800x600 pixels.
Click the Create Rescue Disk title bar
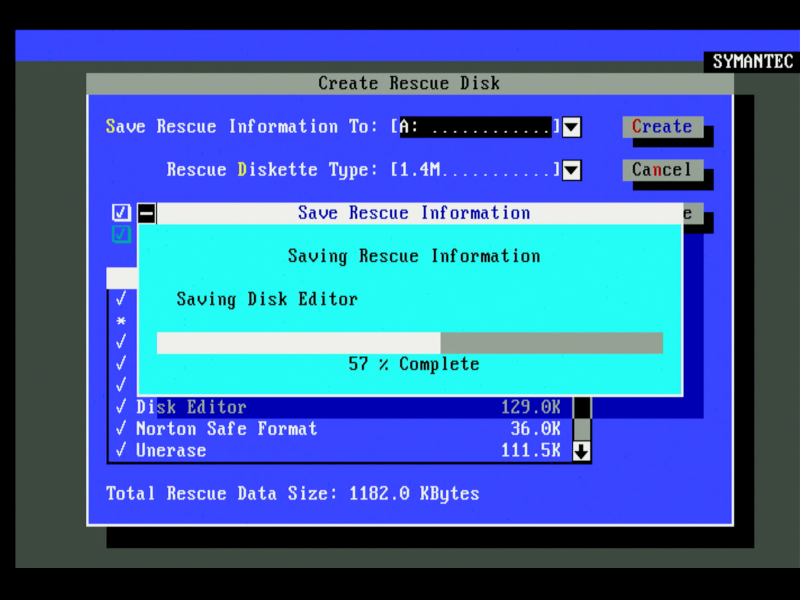click(410, 83)
